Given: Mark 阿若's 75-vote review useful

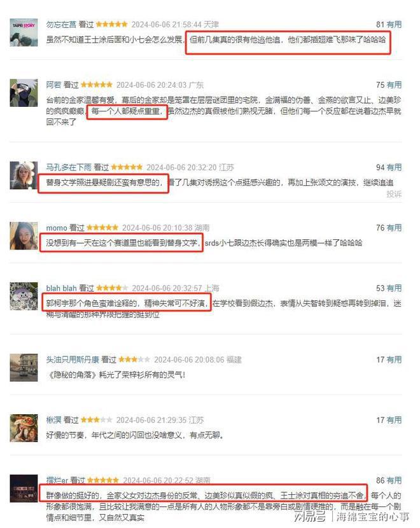Looking at the screenshot, I should point(394,85).
